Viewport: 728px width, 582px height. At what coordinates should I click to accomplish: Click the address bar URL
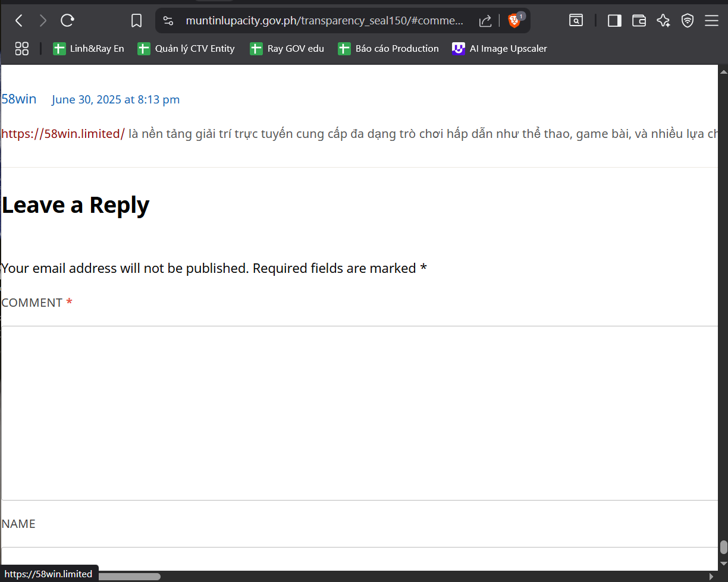[324, 21]
